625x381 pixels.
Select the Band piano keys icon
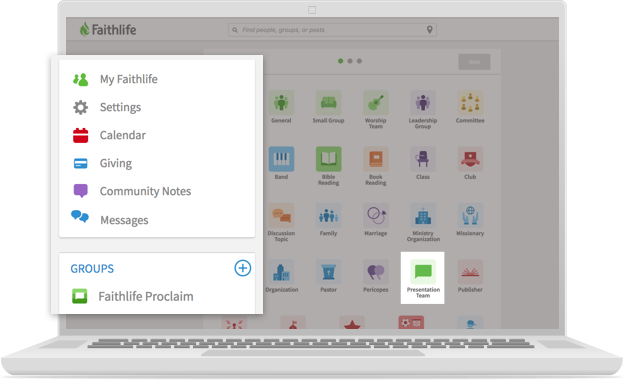281,159
